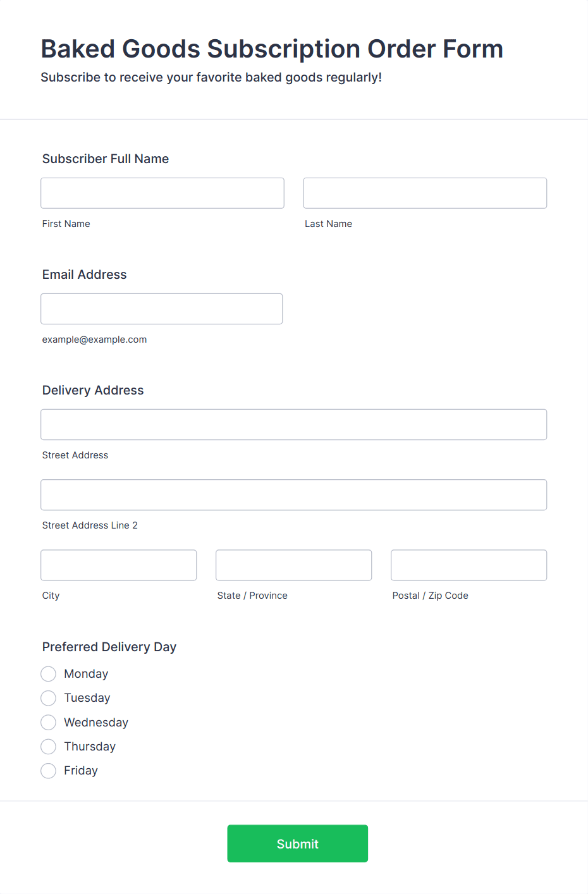Click the Email Address label
The width and height of the screenshot is (588, 894).
pos(85,274)
